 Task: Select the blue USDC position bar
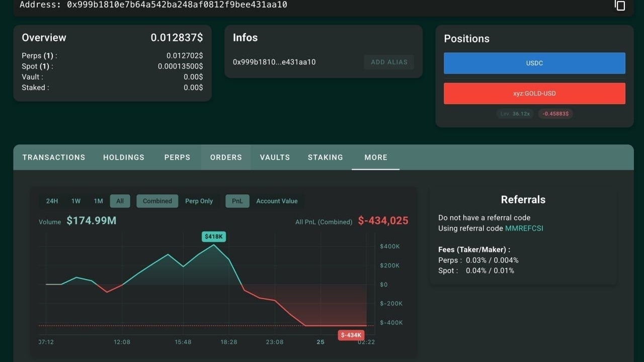click(x=534, y=63)
